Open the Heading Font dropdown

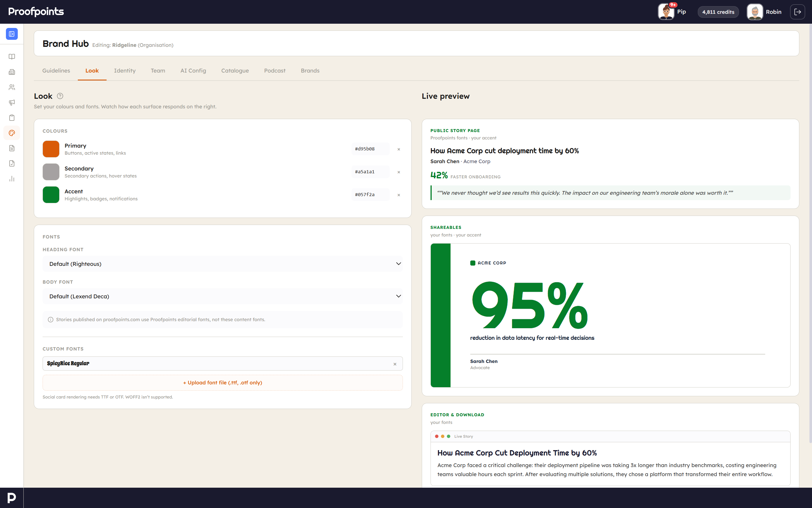[222, 264]
